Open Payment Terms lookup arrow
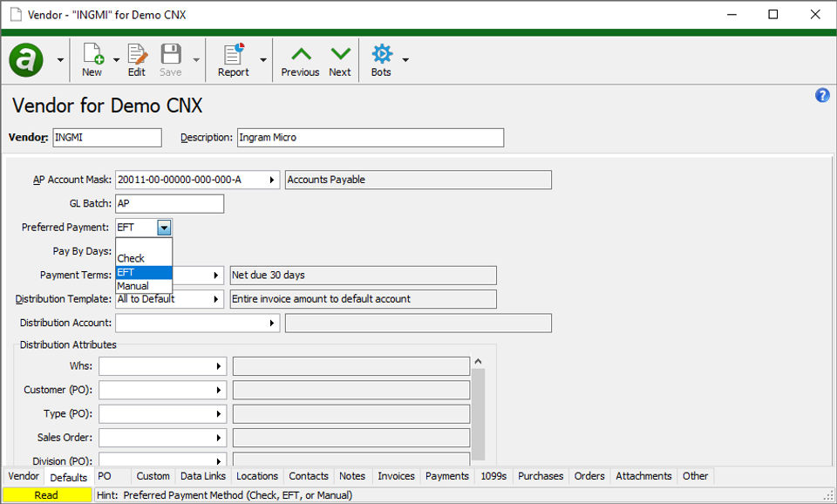This screenshot has width=837, height=504. point(215,276)
